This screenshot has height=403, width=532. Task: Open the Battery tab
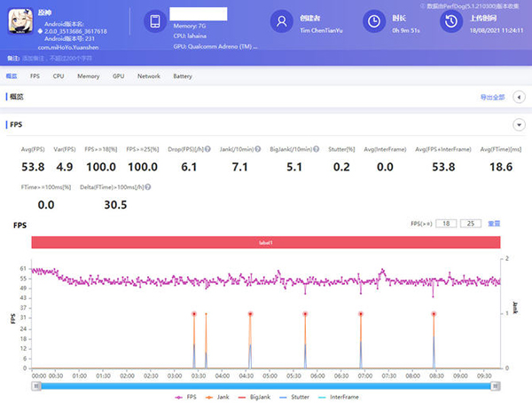point(183,76)
